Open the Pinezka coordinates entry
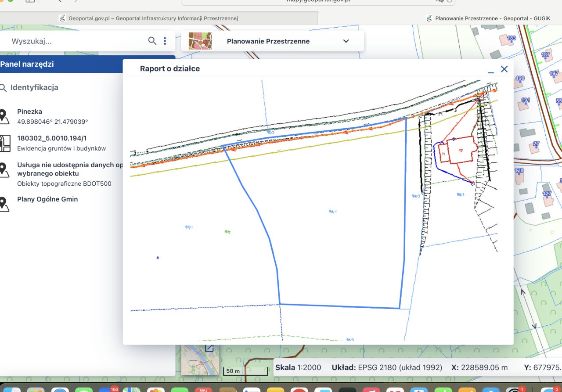The image size is (562, 392). pos(53,116)
